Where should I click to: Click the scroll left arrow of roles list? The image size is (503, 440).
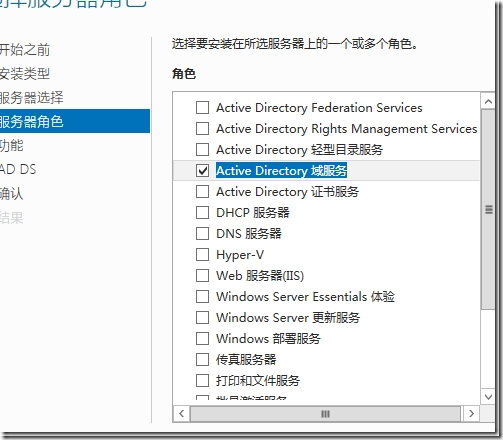pyautogui.click(x=181, y=414)
